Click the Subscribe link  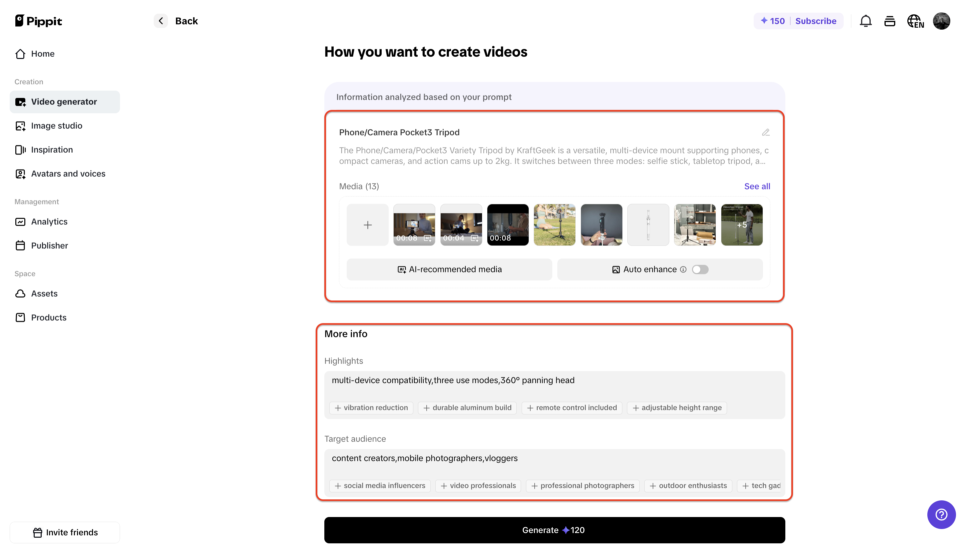[x=816, y=21]
